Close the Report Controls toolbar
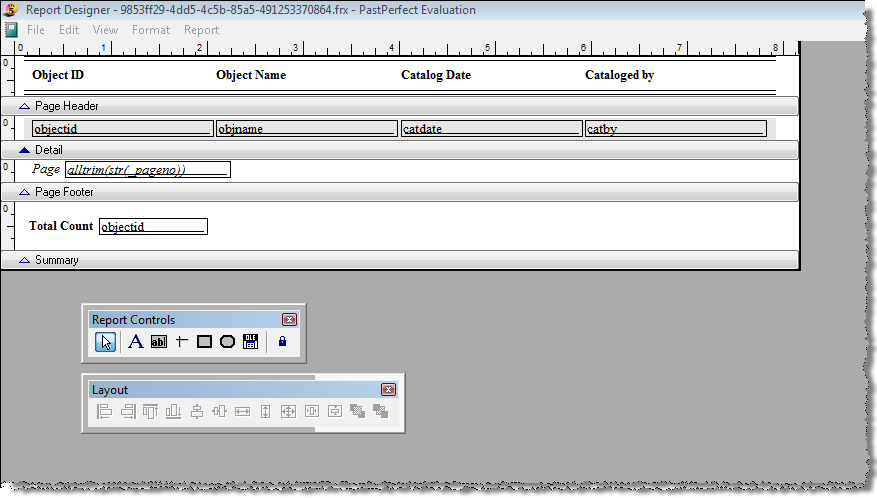Image resolution: width=877 pixels, height=498 pixels. click(289, 320)
